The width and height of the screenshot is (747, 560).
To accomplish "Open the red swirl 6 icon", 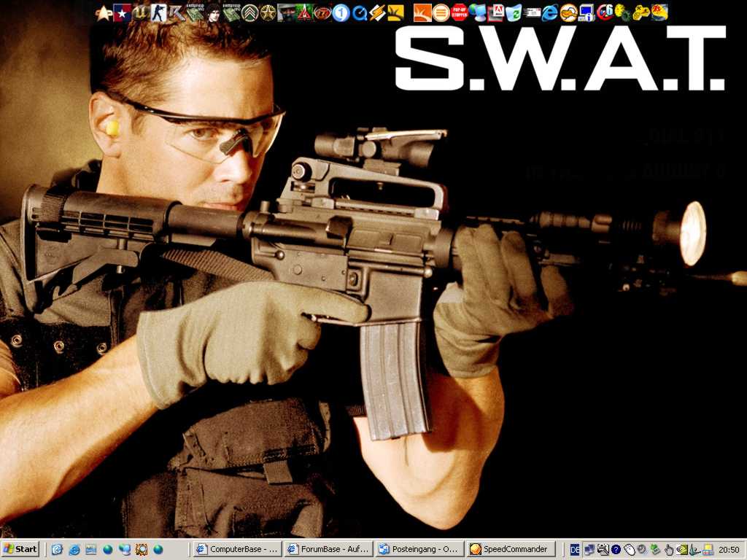I will tap(605, 13).
